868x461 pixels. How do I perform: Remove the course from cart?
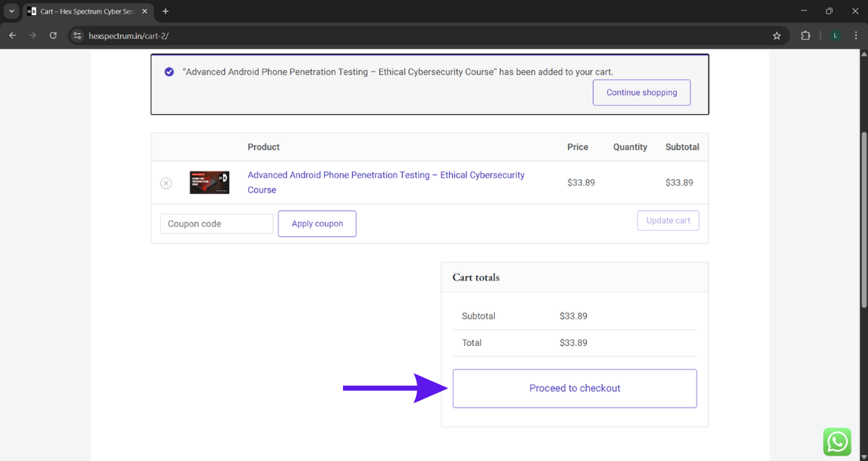[166, 183]
